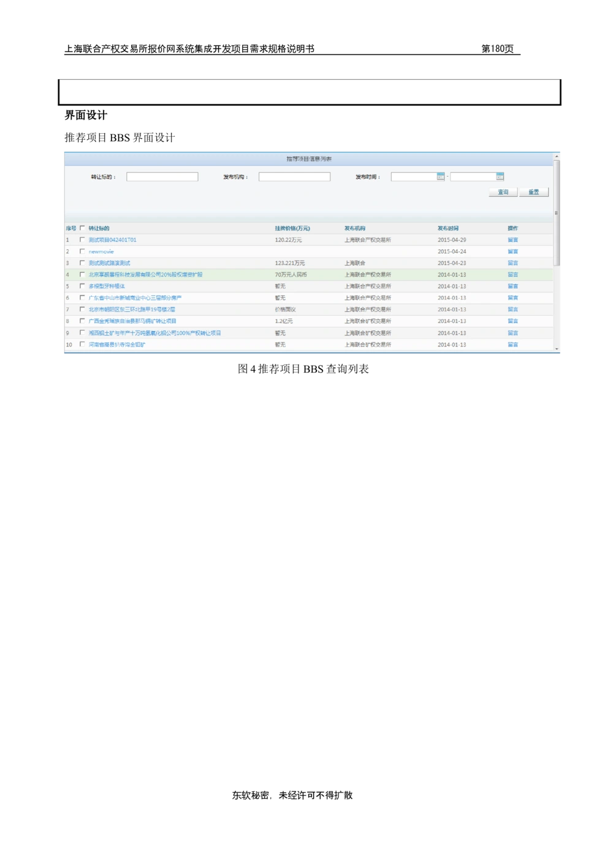Toggle the select-all checkbox in the table header
Screen dimensions: 613x868
coord(82,228)
